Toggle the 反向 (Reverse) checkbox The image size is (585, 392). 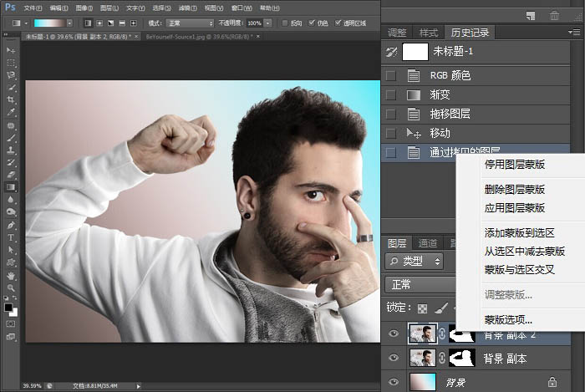[x=283, y=23]
